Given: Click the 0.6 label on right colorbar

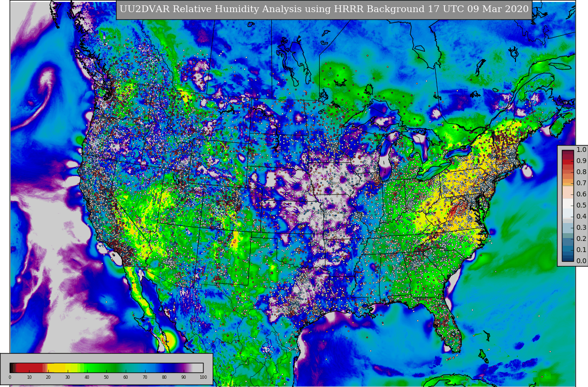Looking at the screenshot, I should click(x=581, y=194).
